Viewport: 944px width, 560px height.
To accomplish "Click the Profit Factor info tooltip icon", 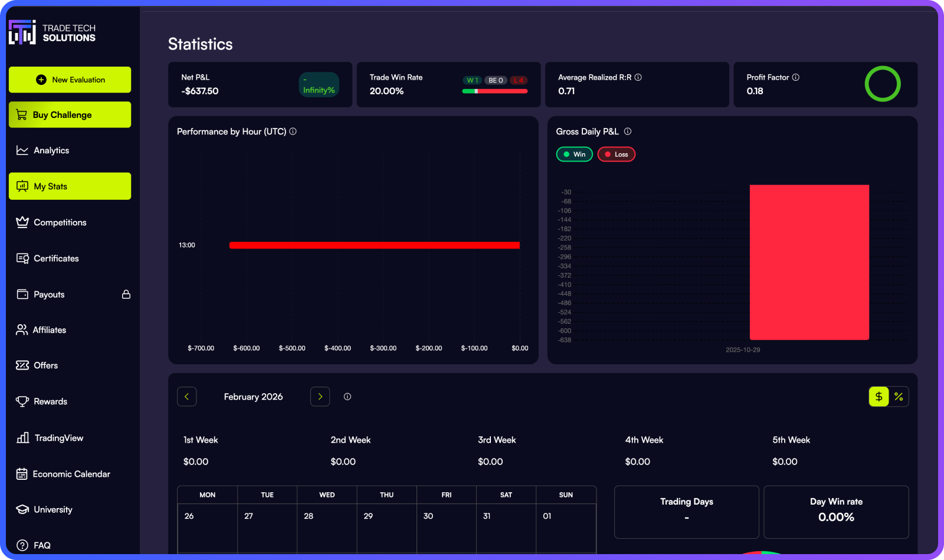I will click(795, 77).
